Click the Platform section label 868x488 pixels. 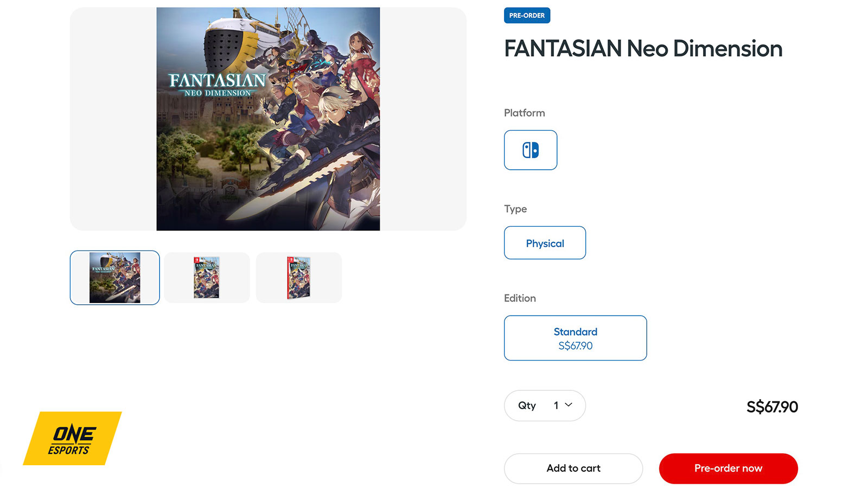coord(524,113)
